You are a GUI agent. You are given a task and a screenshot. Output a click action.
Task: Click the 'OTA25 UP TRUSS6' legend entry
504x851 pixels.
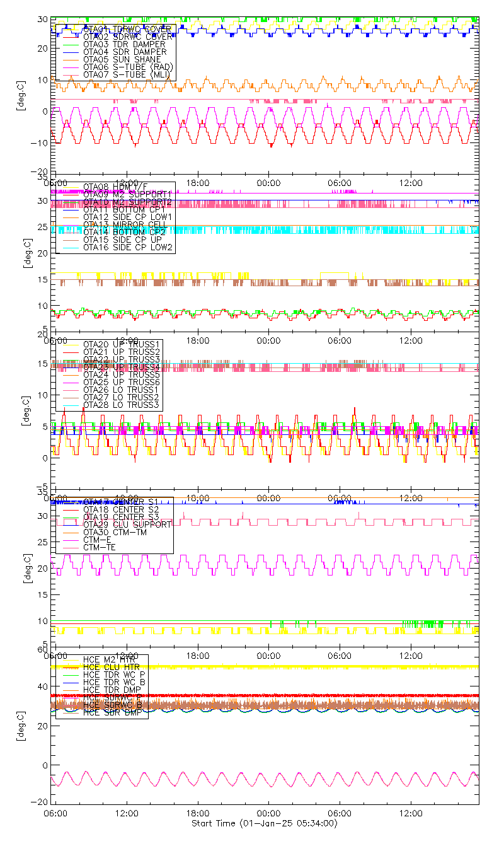pos(122,382)
